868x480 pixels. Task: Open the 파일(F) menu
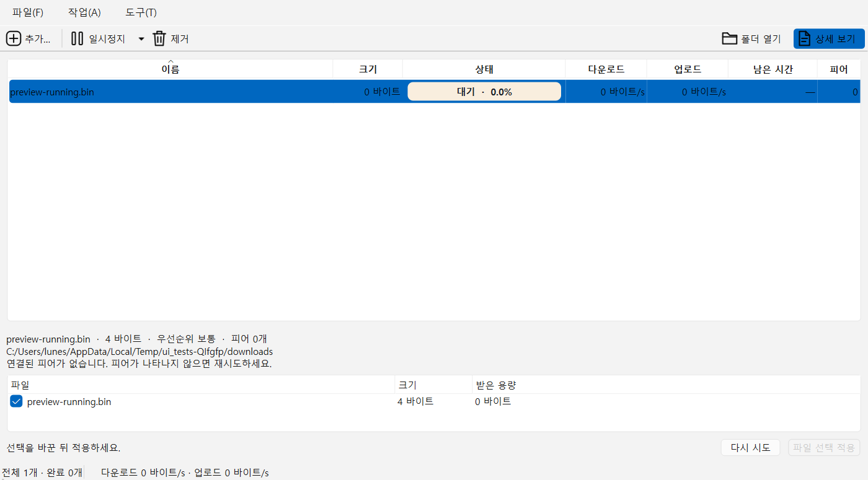point(28,12)
